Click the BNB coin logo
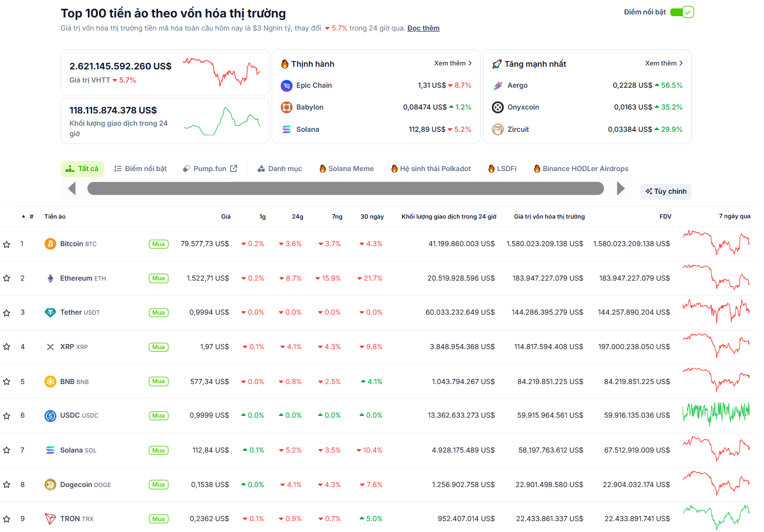Image resolution: width=764 pixels, height=532 pixels. [x=50, y=381]
